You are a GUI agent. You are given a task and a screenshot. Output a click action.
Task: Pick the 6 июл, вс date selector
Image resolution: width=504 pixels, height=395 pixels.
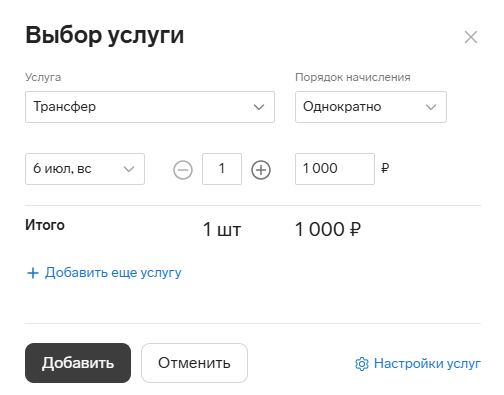coord(85,169)
